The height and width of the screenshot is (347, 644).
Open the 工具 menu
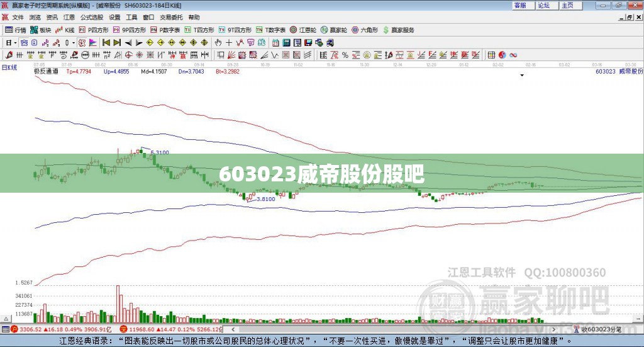point(131,17)
